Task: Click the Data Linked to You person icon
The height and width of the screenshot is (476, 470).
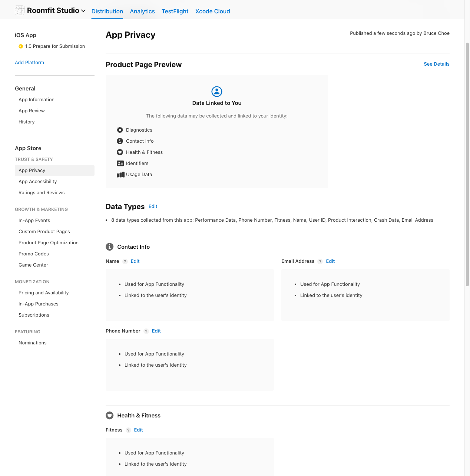Action: (217, 92)
